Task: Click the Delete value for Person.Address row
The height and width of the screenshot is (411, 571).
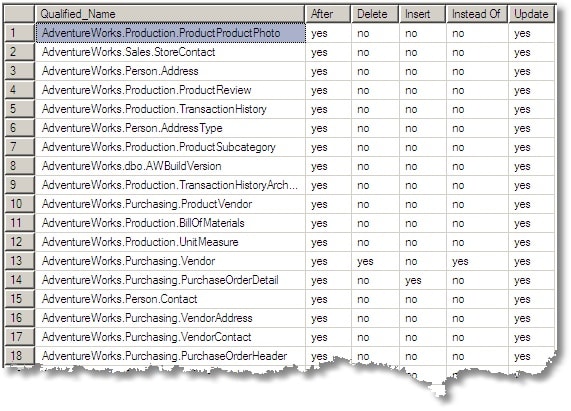Action: [x=375, y=71]
